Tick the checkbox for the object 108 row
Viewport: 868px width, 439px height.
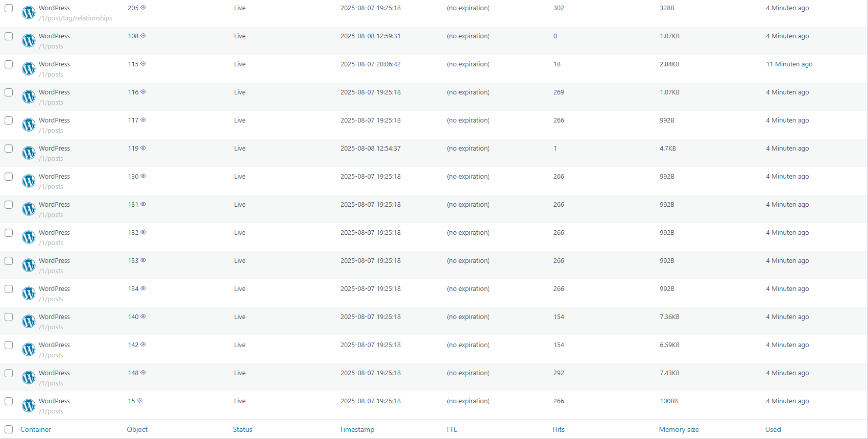[x=9, y=36]
